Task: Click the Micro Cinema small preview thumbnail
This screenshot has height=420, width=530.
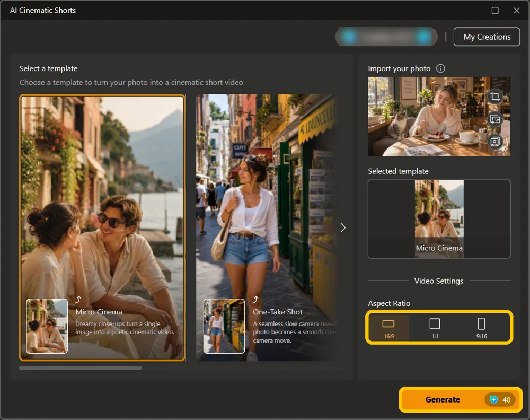Action: tap(47, 326)
